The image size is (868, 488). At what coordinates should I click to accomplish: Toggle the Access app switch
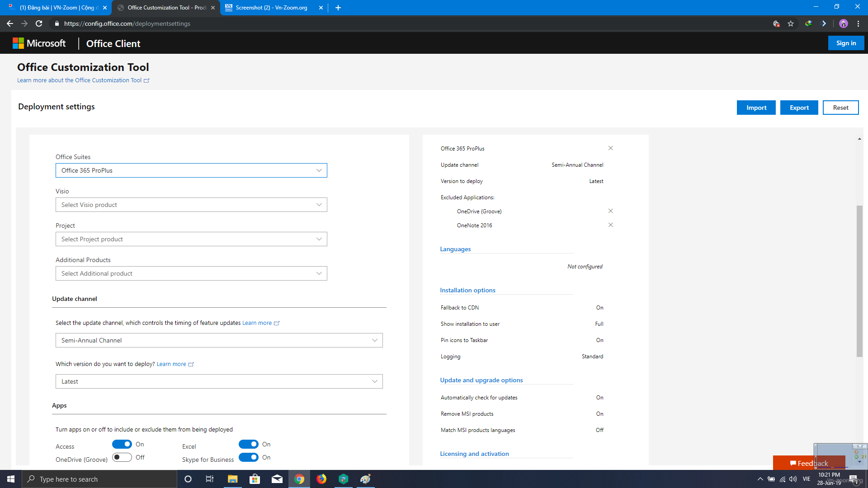[122, 444]
